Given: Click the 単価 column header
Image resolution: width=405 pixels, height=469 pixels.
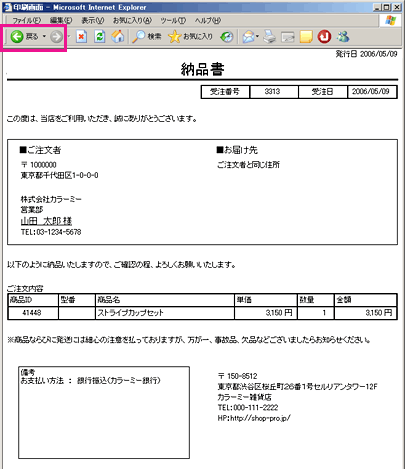Looking at the screenshot, I should point(266,300).
